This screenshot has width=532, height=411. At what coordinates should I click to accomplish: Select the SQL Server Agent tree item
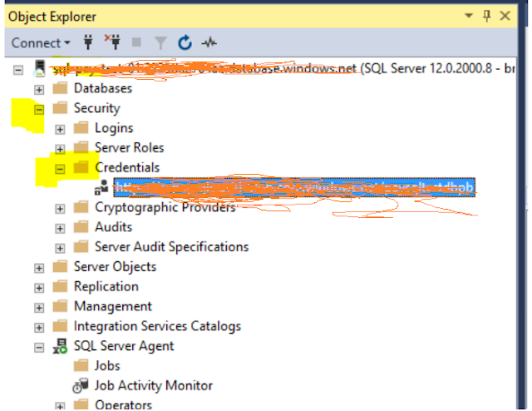coord(124,346)
